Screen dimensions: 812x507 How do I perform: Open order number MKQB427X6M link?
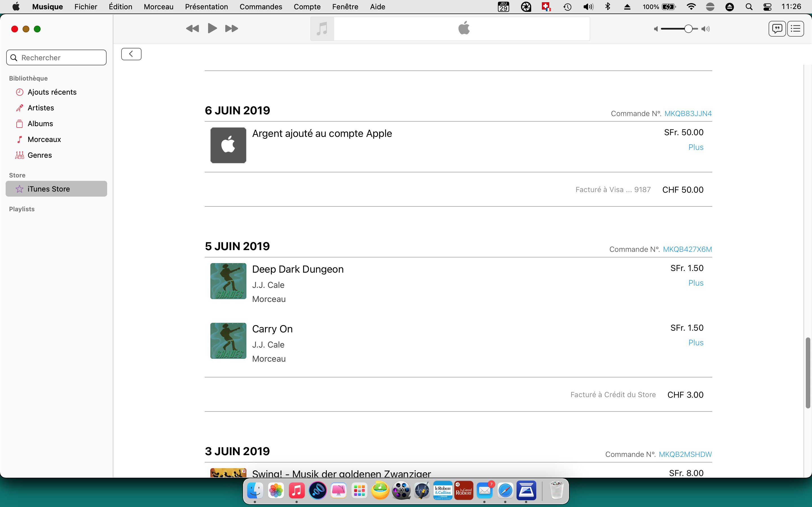(x=687, y=250)
